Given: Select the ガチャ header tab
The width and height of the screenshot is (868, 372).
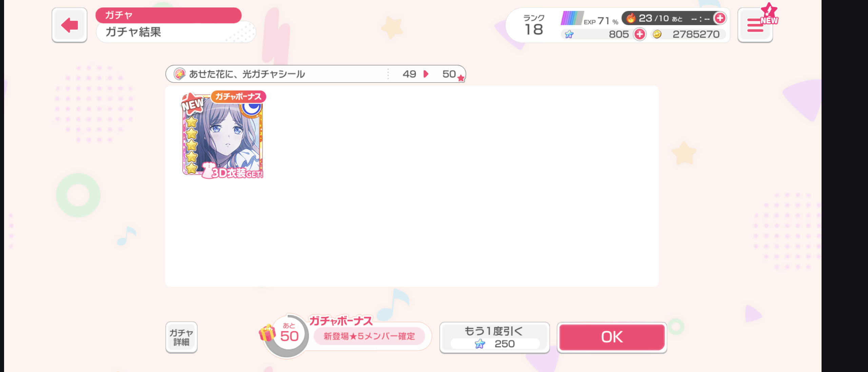Looking at the screenshot, I should 169,15.
